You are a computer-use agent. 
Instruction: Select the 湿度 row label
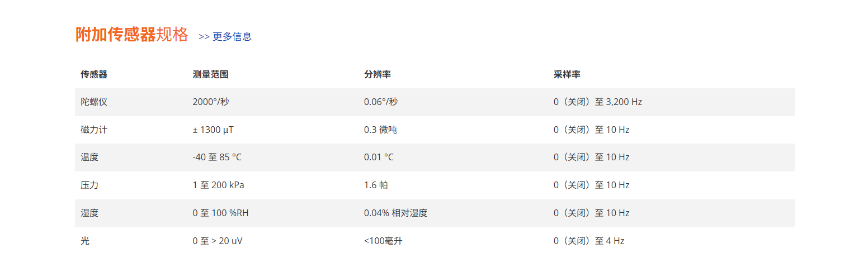point(89,213)
